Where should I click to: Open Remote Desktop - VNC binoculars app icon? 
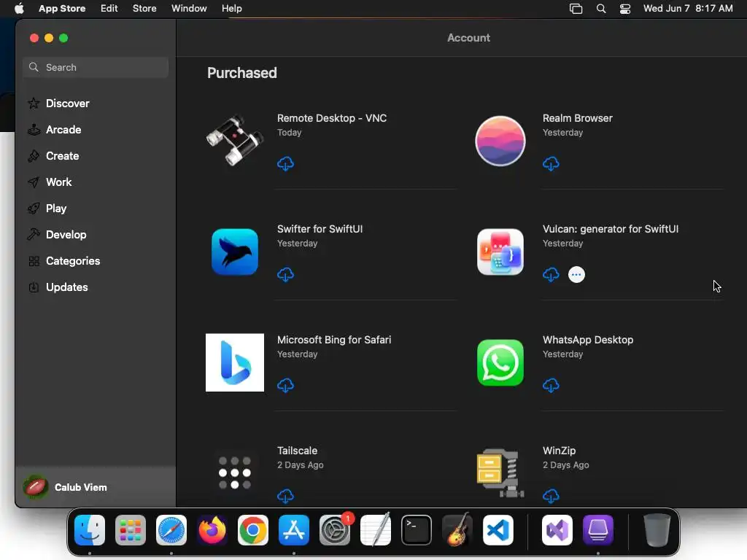235,141
